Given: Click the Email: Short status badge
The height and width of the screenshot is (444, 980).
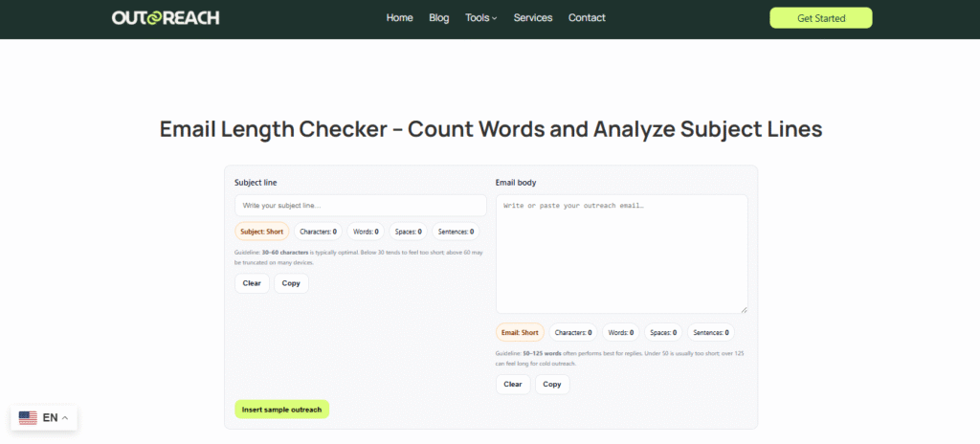Looking at the screenshot, I should (x=520, y=333).
